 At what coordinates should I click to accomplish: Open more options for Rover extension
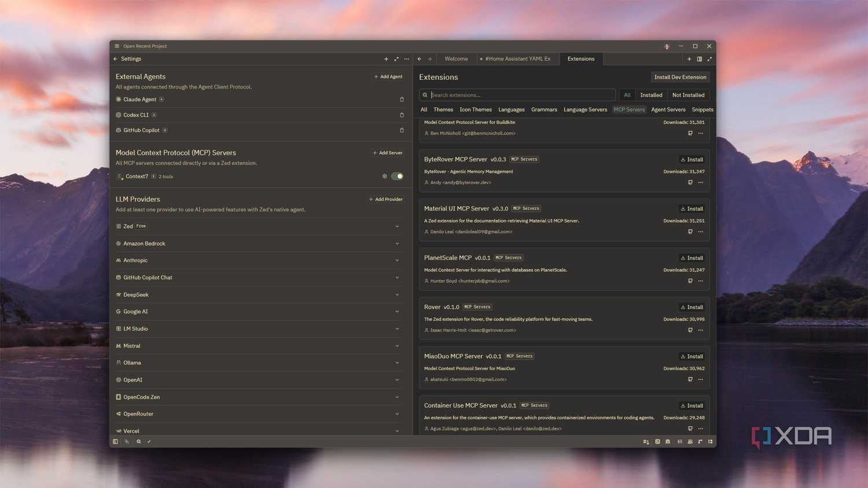[x=701, y=330]
